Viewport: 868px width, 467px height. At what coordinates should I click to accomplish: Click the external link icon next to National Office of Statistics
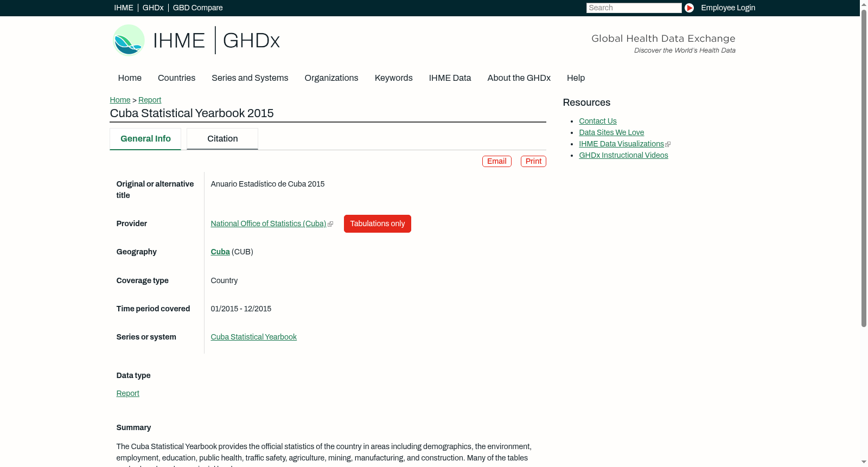click(330, 224)
